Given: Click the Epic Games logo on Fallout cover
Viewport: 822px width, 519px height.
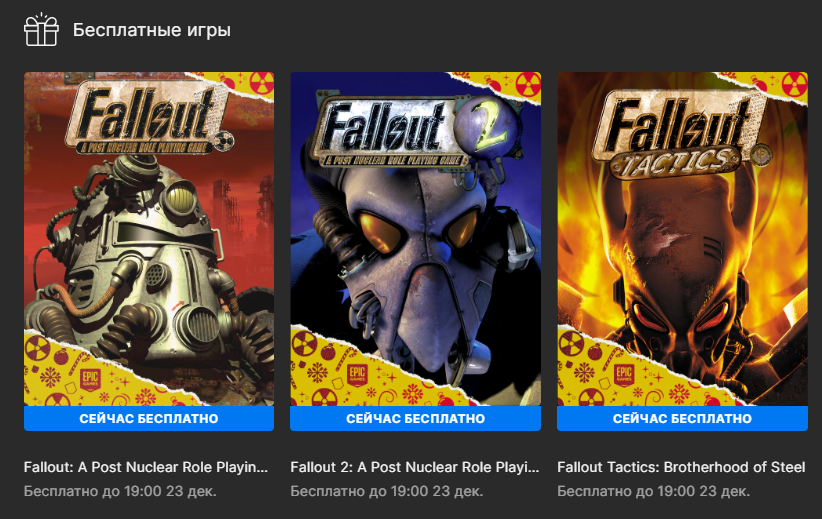Looking at the screenshot, I should point(90,380).
